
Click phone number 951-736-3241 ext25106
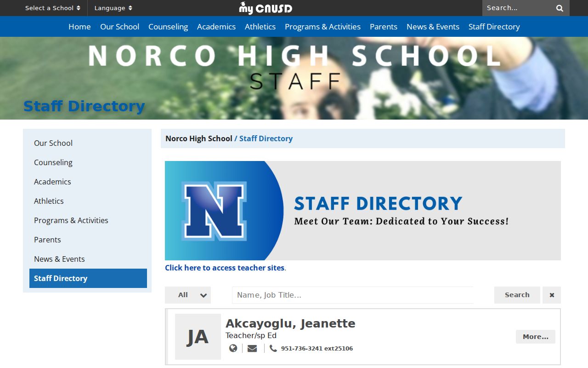tap(317, 348)
